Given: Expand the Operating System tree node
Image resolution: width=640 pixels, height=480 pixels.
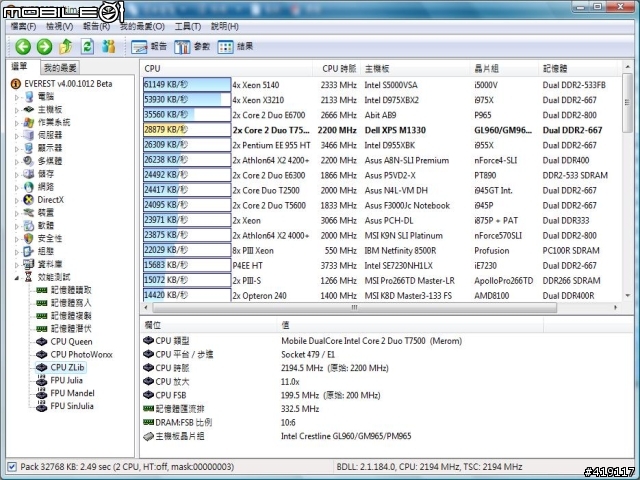Looking at the screenshot, I should (x=17, y=123).
